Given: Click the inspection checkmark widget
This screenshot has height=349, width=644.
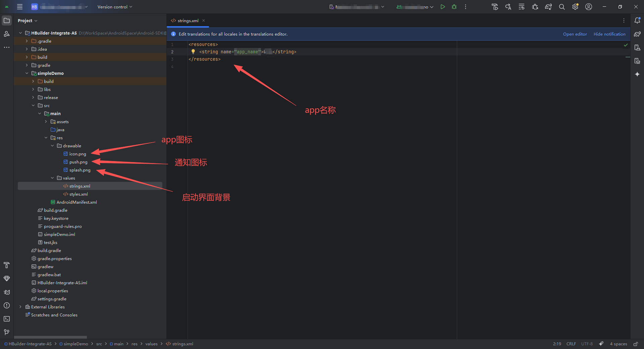Looking at the screenshot, I should (626, 45).
